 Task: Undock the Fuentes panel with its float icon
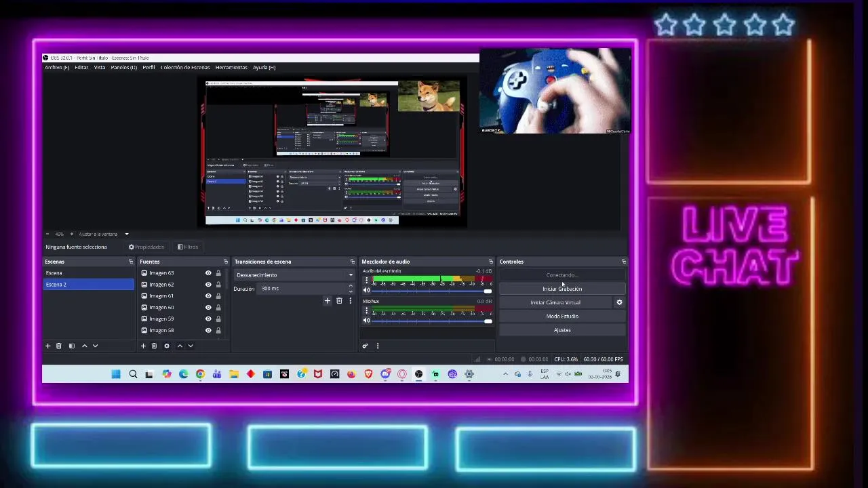point(226,262)
